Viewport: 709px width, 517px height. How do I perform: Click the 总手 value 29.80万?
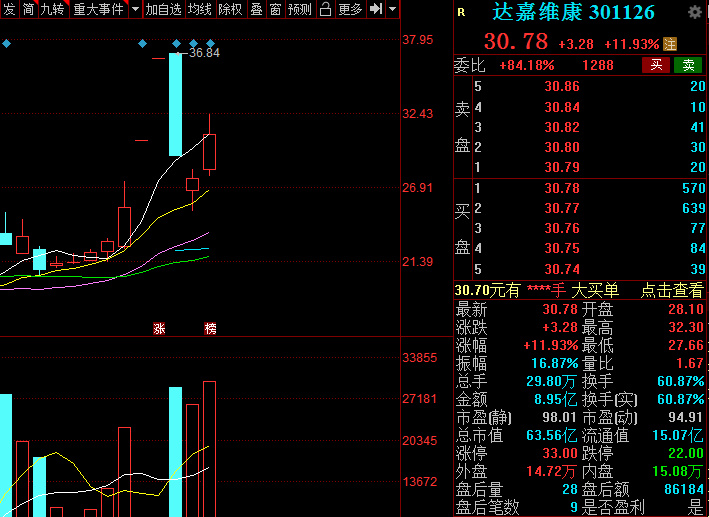[551, 381]
